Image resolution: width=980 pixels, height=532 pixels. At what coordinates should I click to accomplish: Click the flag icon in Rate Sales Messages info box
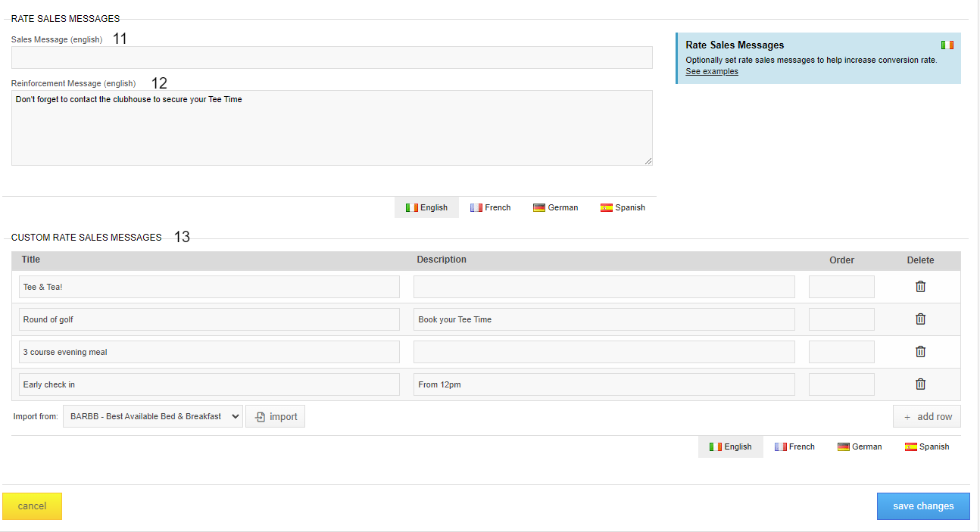947,45
